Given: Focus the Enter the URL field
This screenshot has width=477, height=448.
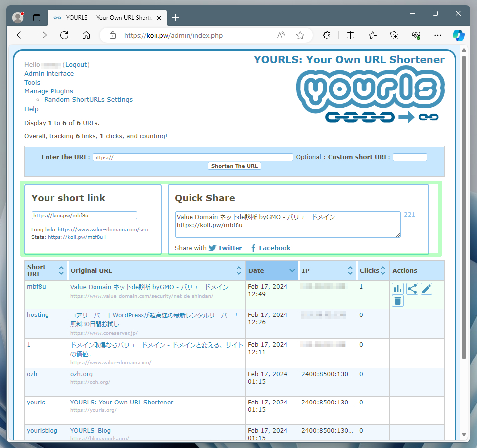Looking at the screenshot, I should pyautogui.click(x=193, y=157).
